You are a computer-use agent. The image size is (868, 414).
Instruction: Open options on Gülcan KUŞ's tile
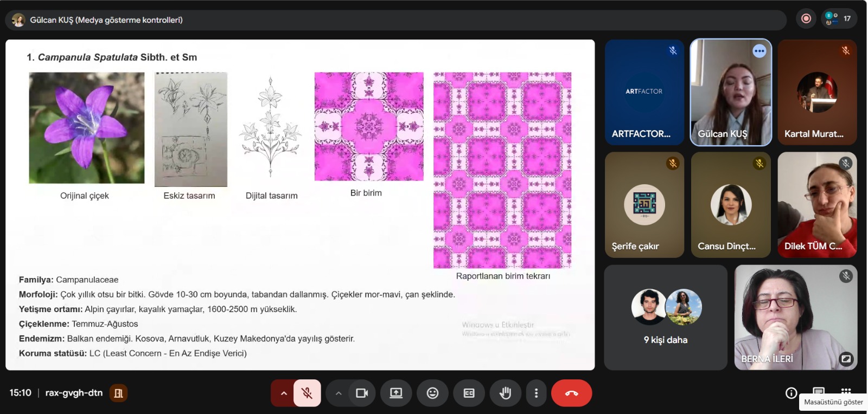pos(759,51)
